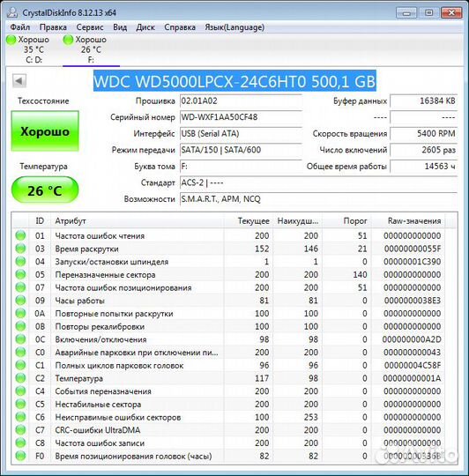
Task: Open the Справка menu
Action: click(180, 27)
